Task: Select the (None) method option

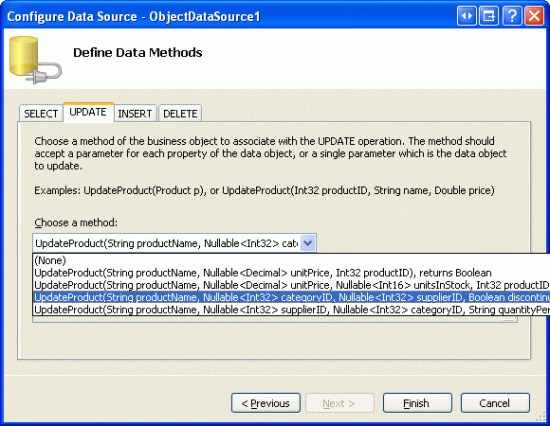Action: [x=291, y=260]
